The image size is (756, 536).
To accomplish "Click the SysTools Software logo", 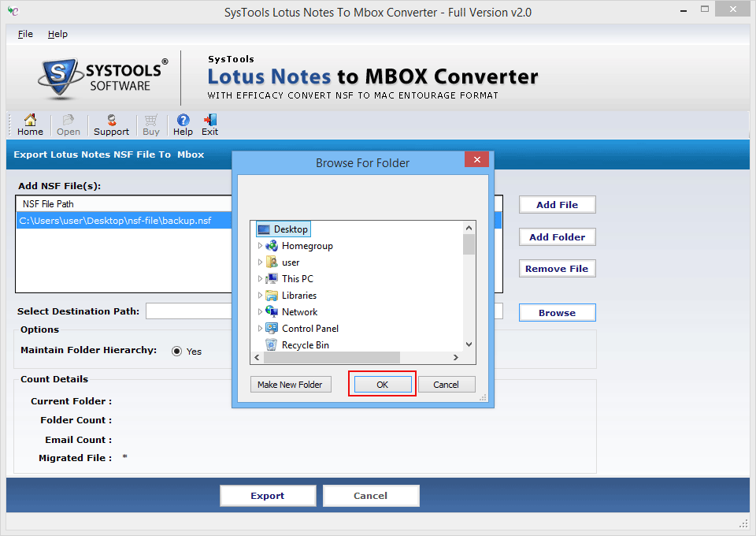I will tap(102, 78).
